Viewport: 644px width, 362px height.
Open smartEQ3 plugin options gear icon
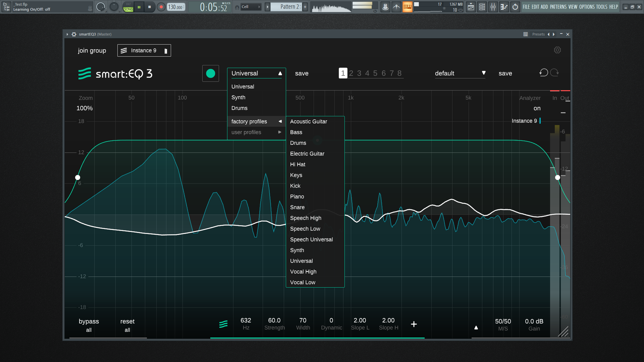coord(74,34)
